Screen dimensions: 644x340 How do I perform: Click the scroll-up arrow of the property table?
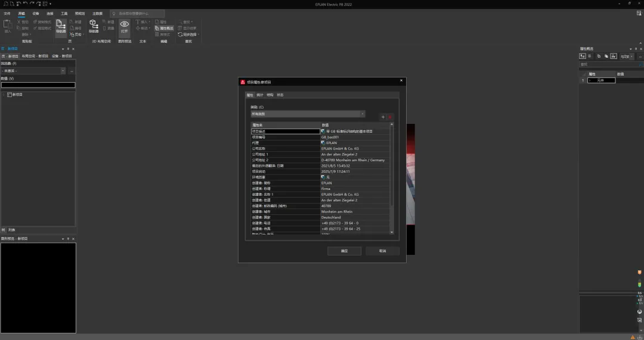click(391, 124)
